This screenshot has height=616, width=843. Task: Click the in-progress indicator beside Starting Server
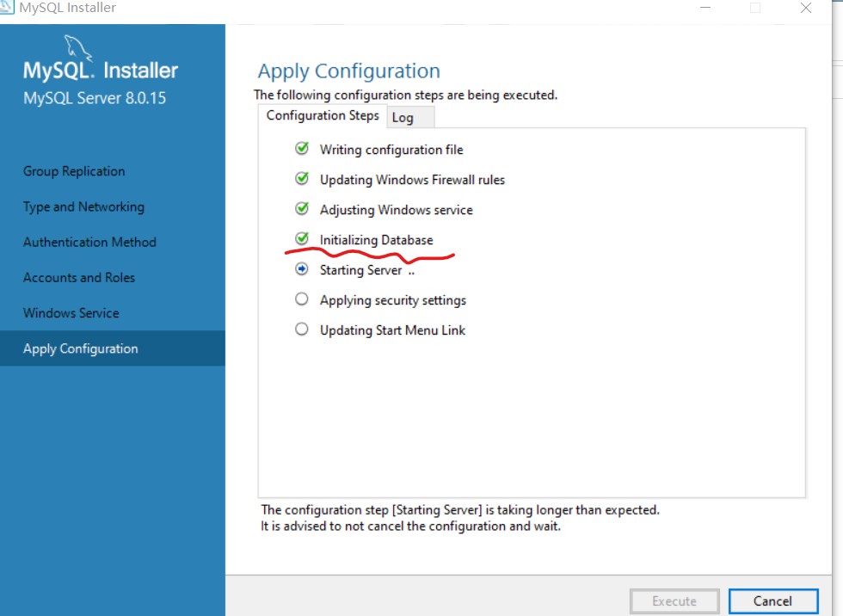(302, 268)
